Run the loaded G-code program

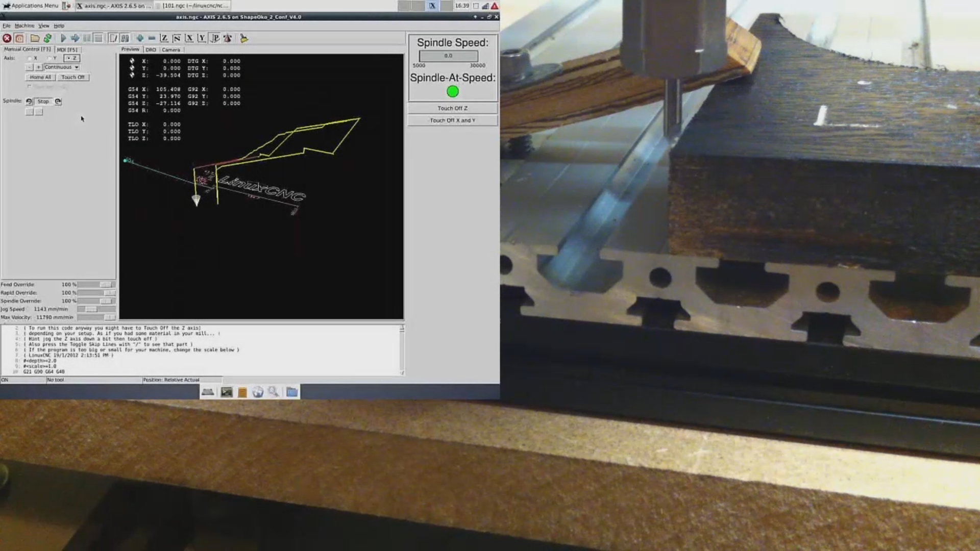coord(63,38)
